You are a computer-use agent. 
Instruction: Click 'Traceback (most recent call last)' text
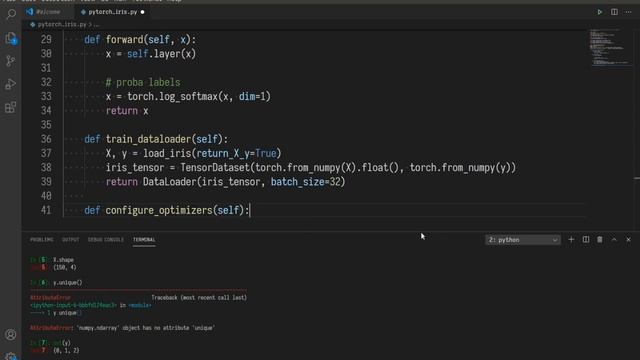pyautogui.click(x=199, y=298)
